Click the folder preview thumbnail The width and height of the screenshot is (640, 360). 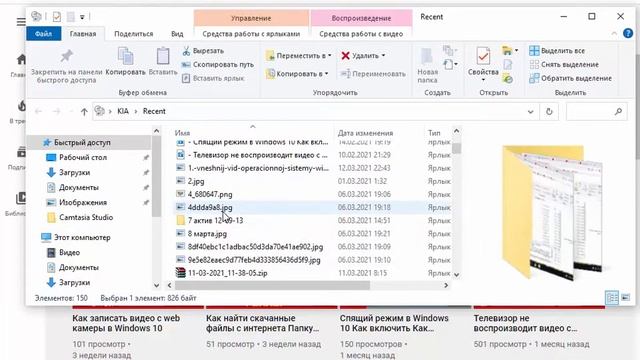tap(552, 212)
